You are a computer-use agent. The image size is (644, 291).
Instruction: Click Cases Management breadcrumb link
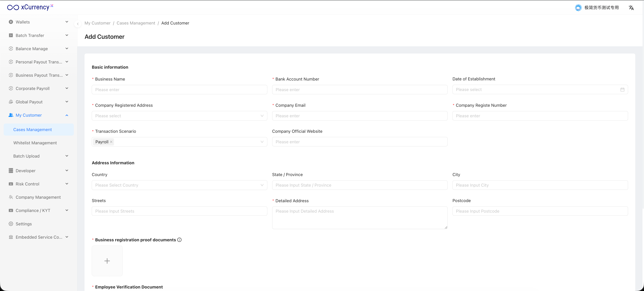pyautogui.click(x=136, y=23)
